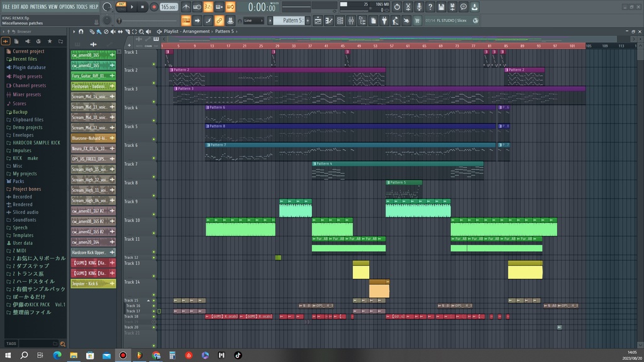
Task: Click the multilink to controllers icon
Action: click(x=230, y=21)
